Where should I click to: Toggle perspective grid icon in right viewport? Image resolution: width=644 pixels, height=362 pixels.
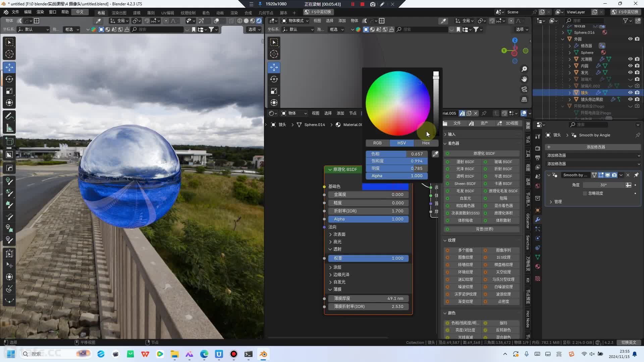click(524, 100)
